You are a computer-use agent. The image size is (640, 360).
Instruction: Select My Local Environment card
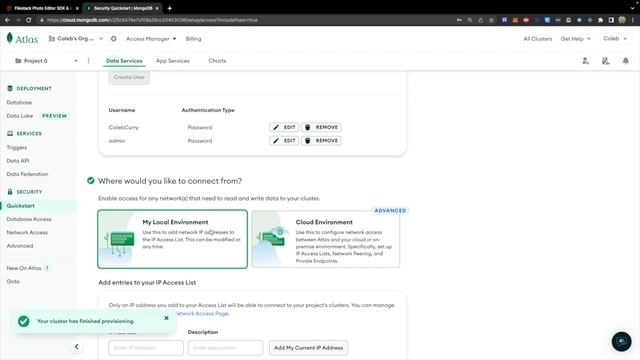click(172, 239)
